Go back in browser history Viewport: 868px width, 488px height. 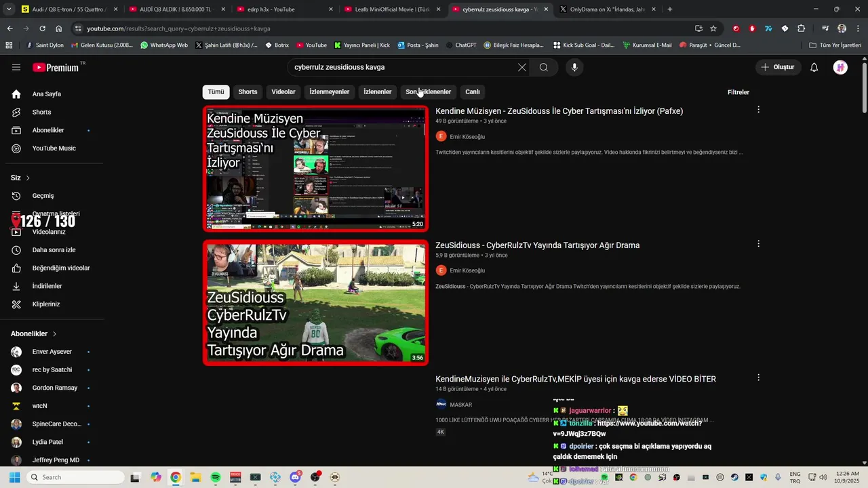coord(9,28)
